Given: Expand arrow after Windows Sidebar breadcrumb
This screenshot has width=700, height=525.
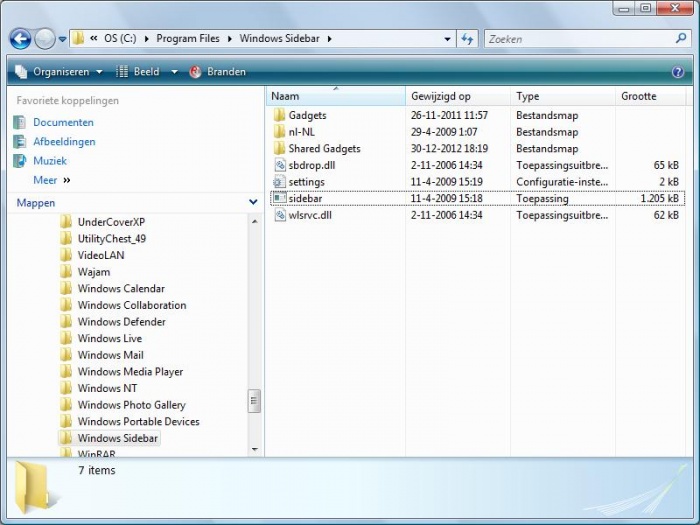Looking at the screenshot, I should click(x=329, y=39).
